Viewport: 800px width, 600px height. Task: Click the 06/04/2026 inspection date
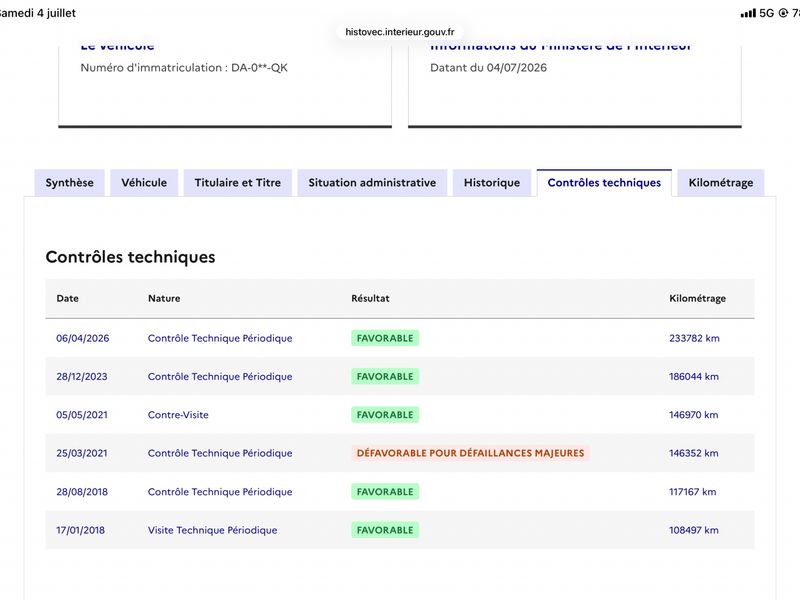point(83,338)
